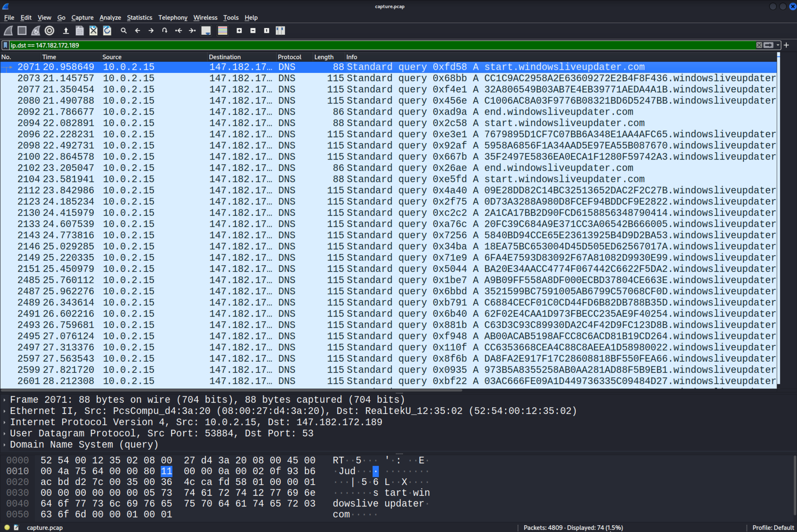Clear the display filter (X button)
This screenshot has height=532, width=797.
click(759, 45)
